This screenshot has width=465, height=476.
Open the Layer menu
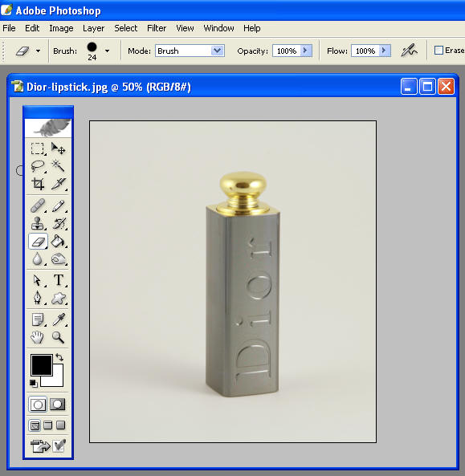tap(93, 28)
